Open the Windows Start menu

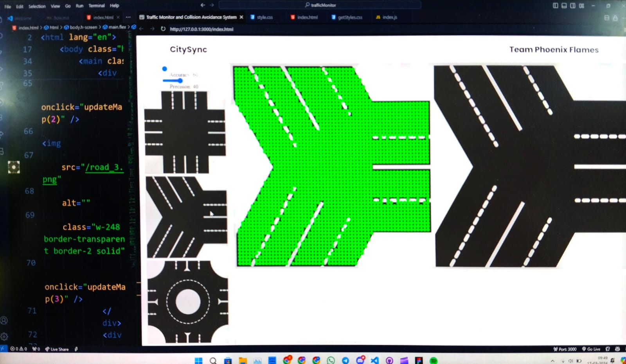(198, 360)
